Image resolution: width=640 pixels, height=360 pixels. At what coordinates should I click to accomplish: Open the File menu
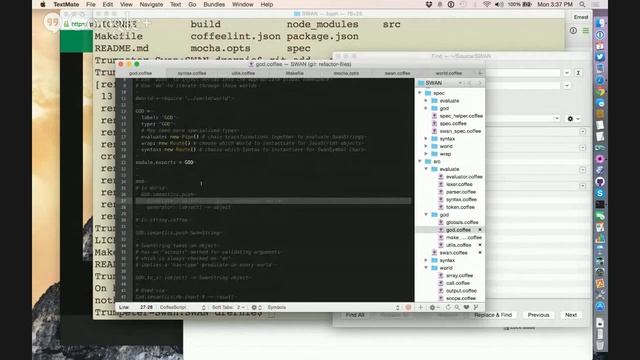[x=91, y=4]
